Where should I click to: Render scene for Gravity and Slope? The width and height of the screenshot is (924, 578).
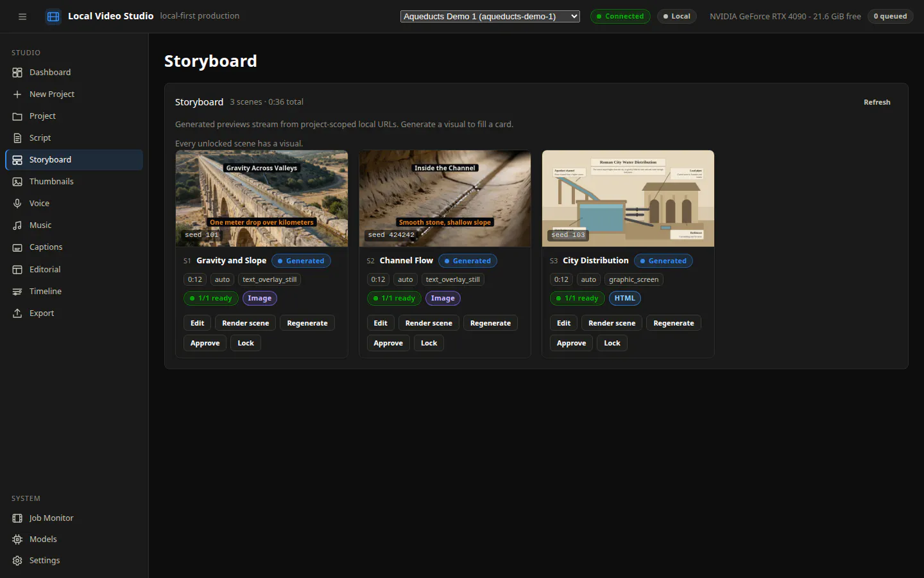(x=245, y=323)
